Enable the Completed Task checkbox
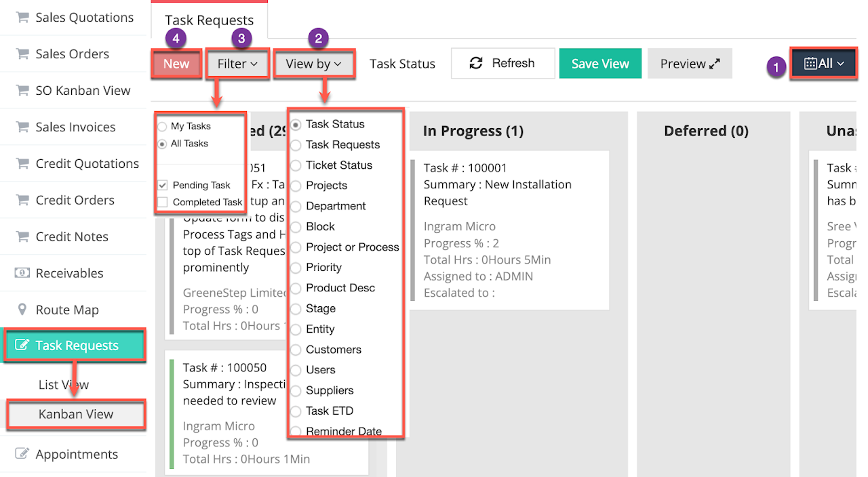Viewport: 868px width, 477px height. (162, 202)
